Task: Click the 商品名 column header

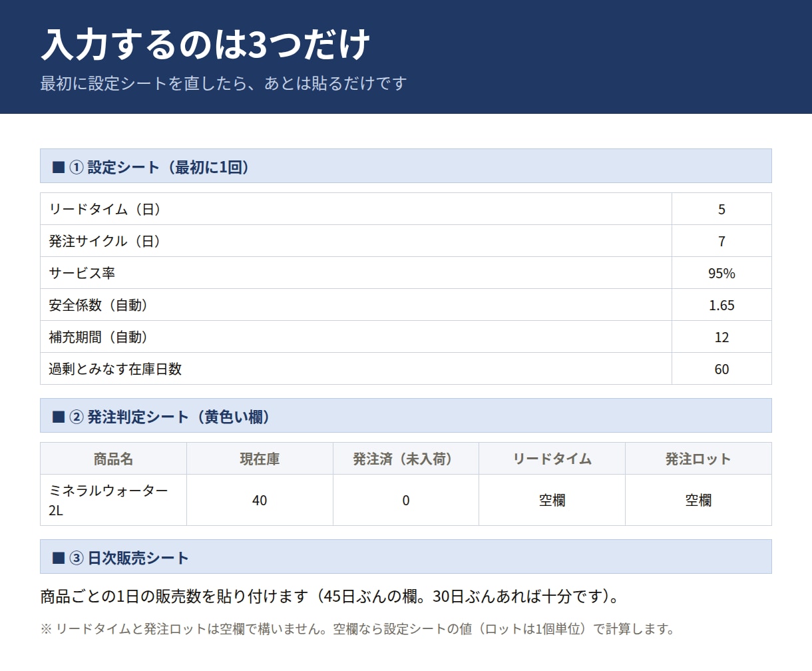Action: point(113,459)
